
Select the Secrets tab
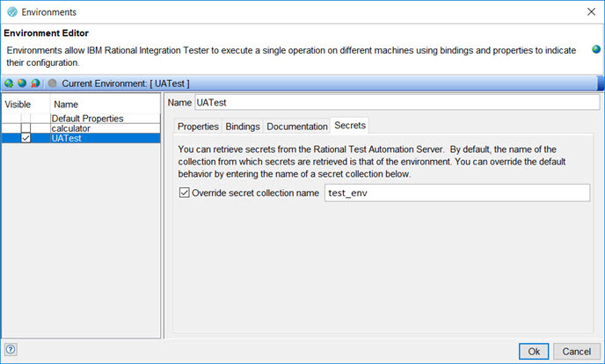click(x=350, y=126)
